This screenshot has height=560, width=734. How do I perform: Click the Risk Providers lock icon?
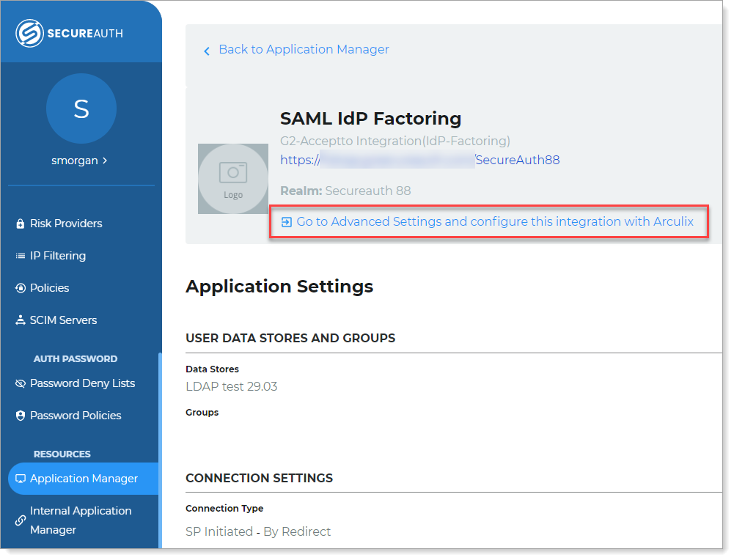[21, 224]
